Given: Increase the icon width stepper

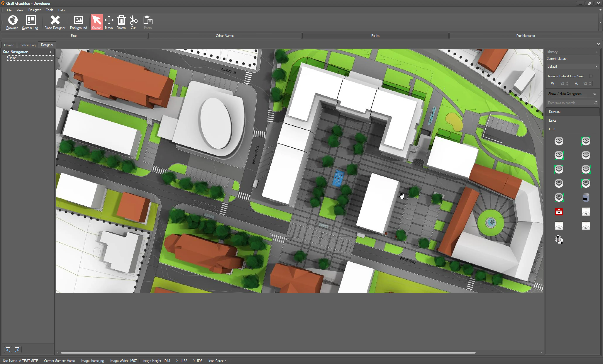Looking at the screenshot, I should point(567,82).
